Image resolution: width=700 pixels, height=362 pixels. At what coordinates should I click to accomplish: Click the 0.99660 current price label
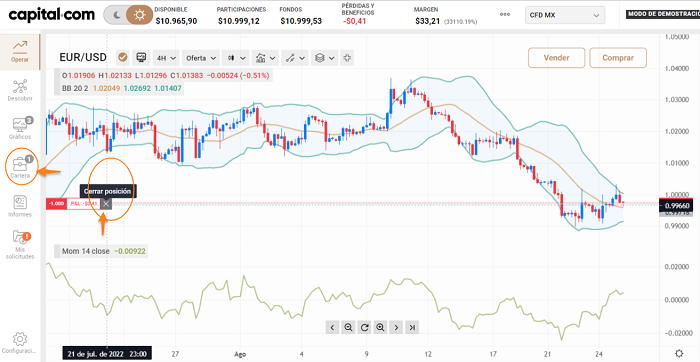click(676, 206)
